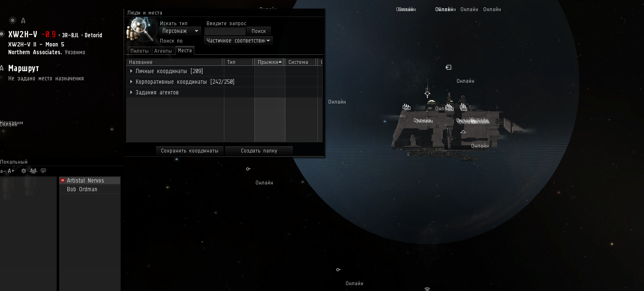Select the middle battery bracket on the starbase

[449, 107]
